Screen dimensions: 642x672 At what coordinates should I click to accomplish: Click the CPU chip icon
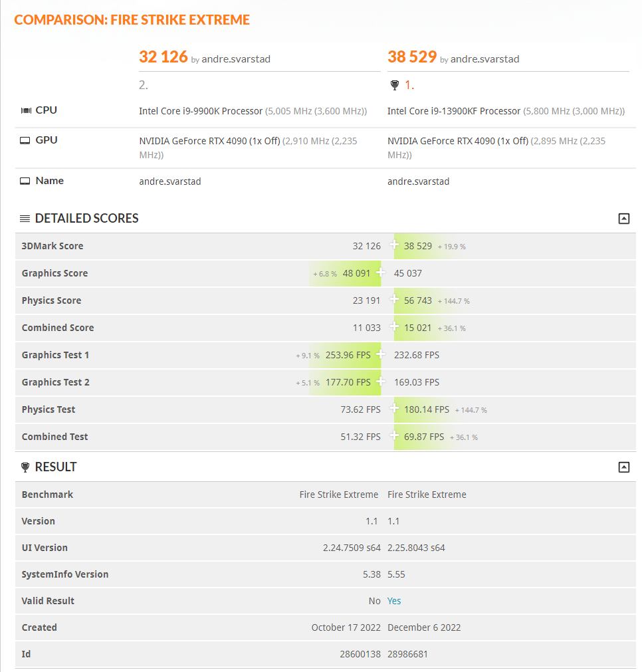pos(26,110)
